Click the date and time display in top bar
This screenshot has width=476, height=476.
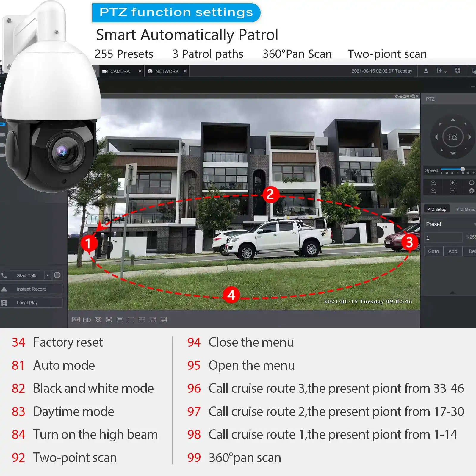click(x=382, y=71)
